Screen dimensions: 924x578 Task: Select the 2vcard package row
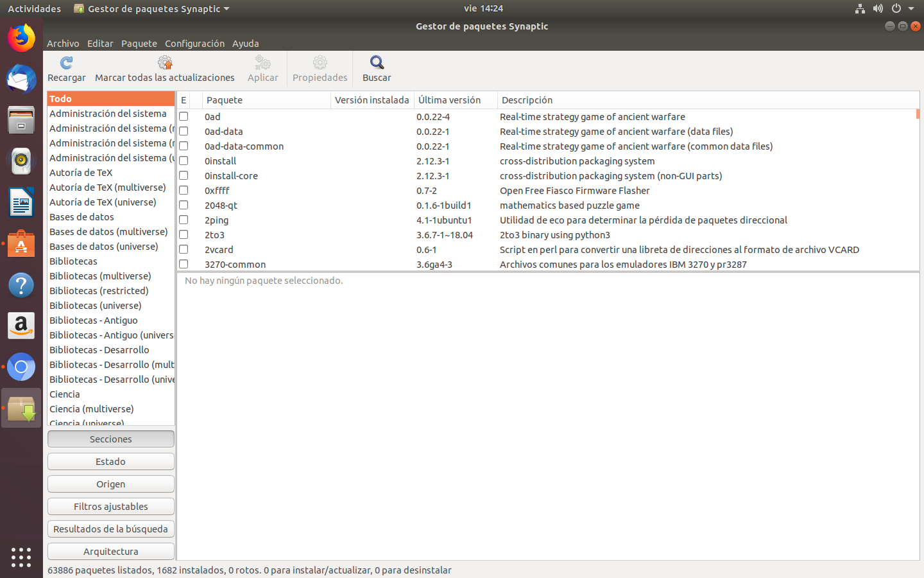(547, 250)
